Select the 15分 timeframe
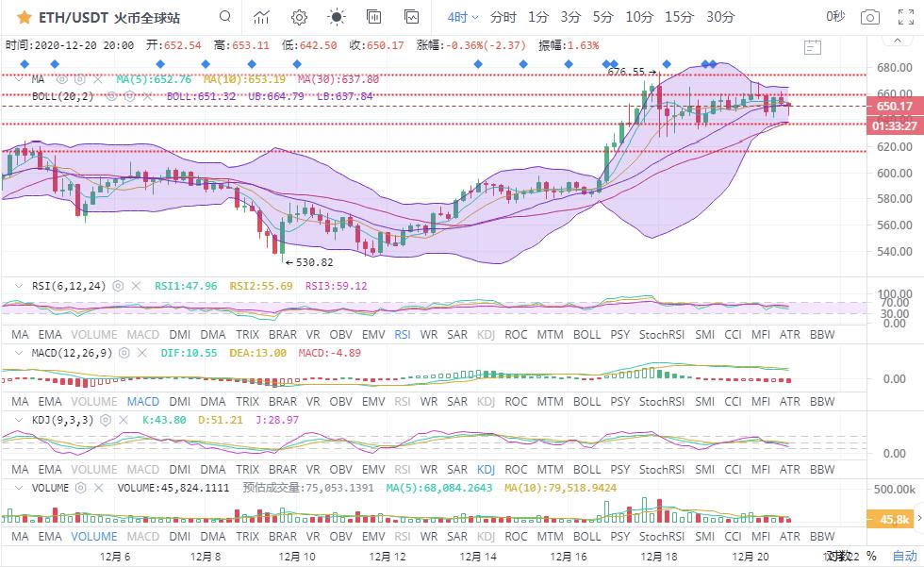Viewport: 924px width, 567px height. point(680,17)
